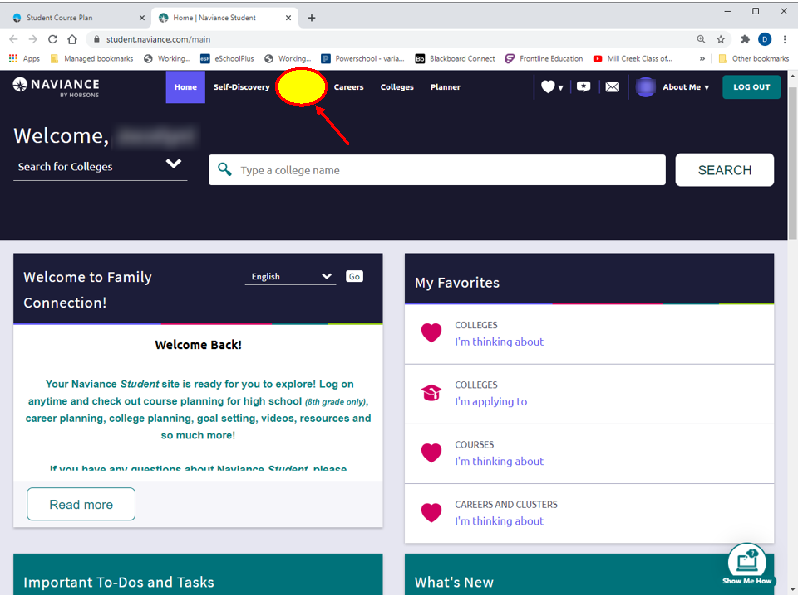Open the Self-Discovery menu

click(241, 87)
